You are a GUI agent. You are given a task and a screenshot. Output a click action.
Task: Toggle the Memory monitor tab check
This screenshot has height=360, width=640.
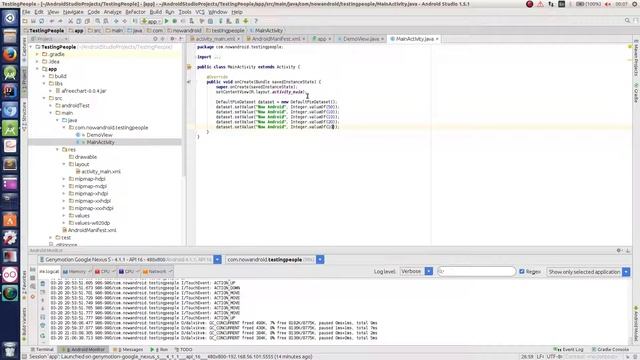coord(89,271)
